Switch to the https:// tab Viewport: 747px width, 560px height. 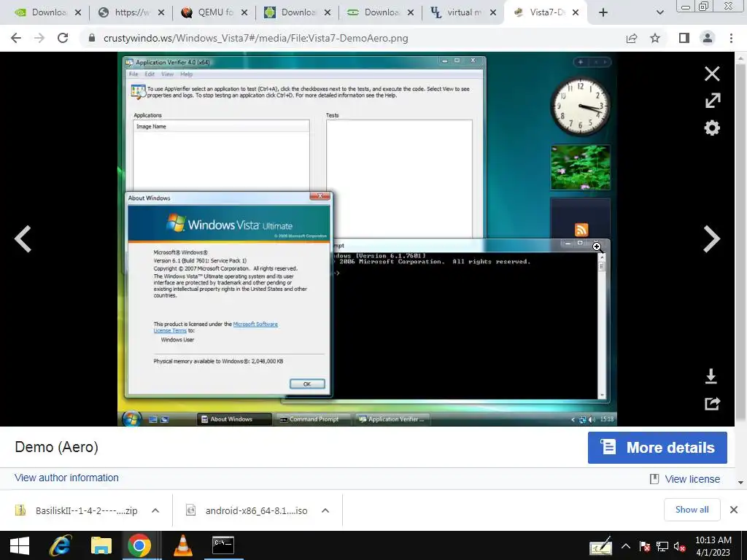[130, 13]
